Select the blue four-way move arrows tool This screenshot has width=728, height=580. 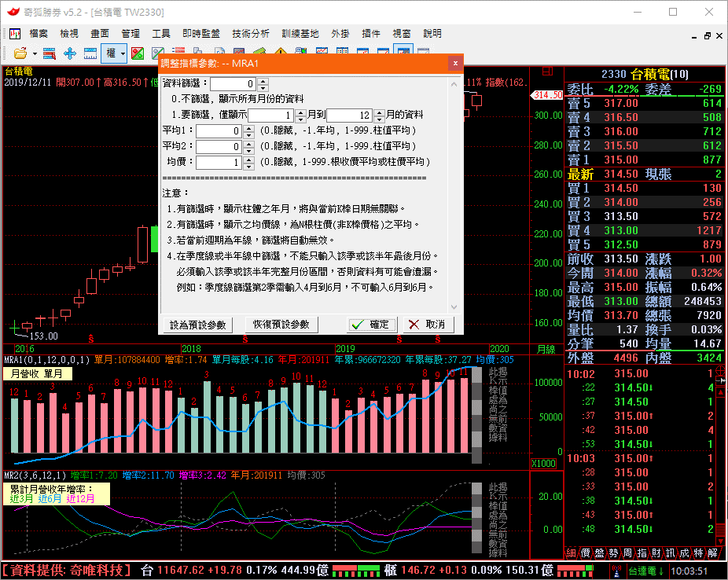click(x=70, y=53)
